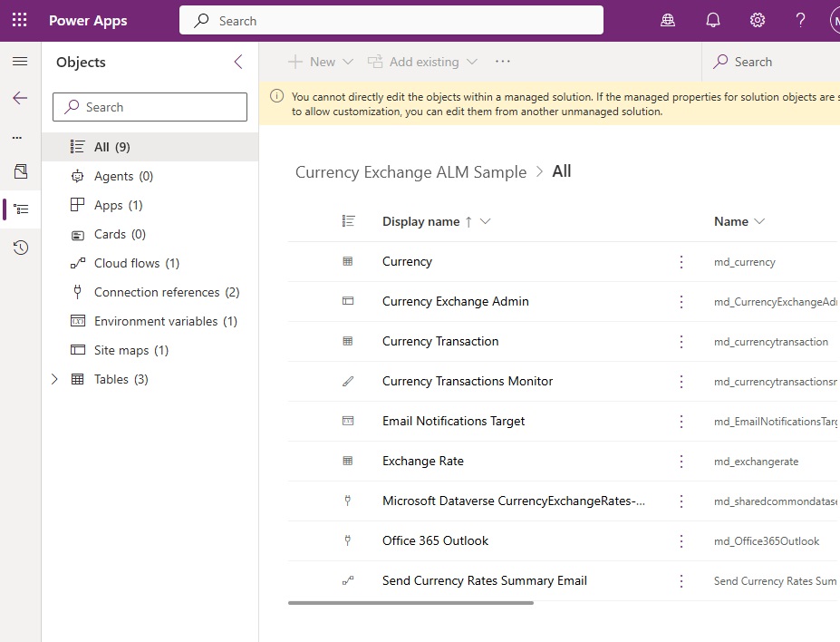The width and height of the screenshot is (840, 642).
Task: Go back using the left arrow icon
Action: [20, 98]
